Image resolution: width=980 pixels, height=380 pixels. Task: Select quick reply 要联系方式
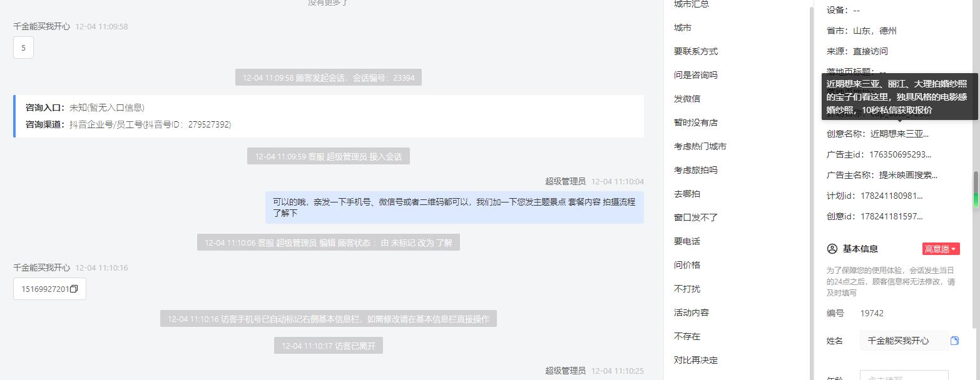(x=696, y=51)
